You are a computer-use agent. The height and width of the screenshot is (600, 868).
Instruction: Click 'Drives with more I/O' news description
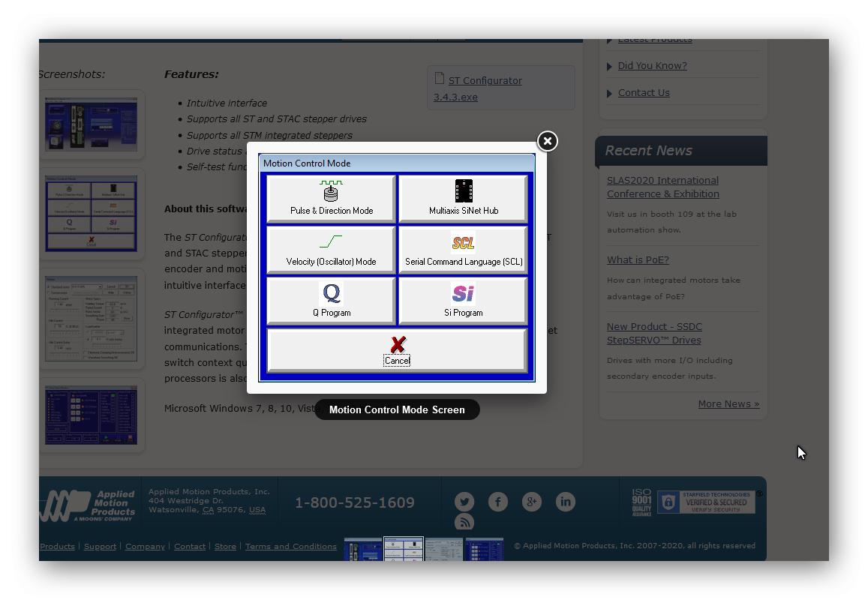(x=670, y=368)
